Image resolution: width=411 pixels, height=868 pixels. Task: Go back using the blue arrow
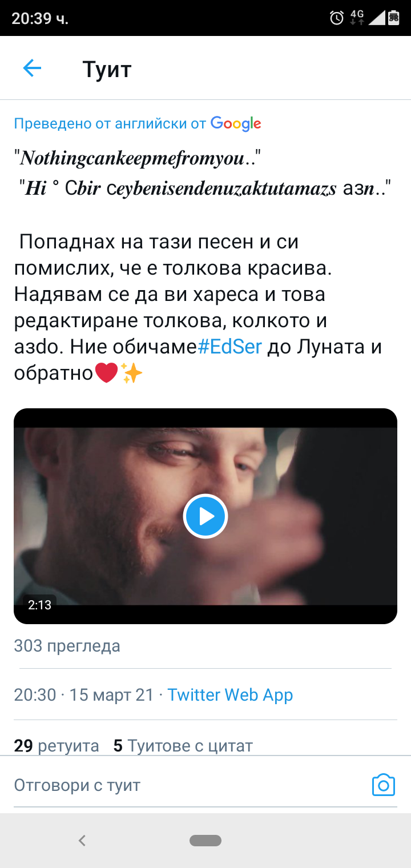[x=32, y=69]
